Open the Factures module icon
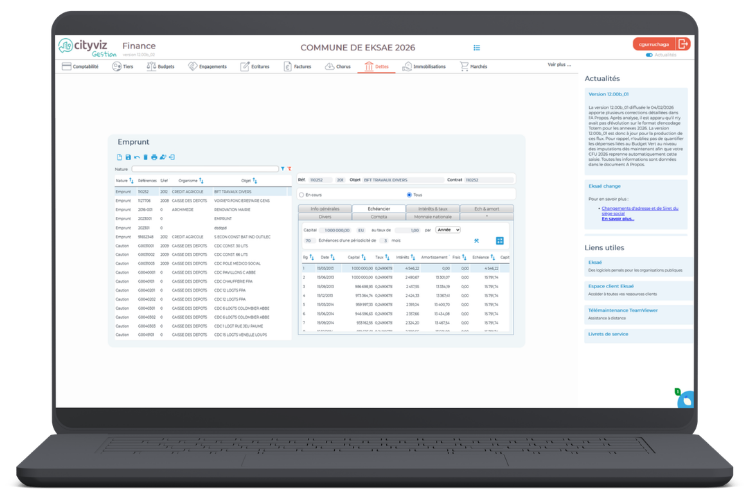Viewport: 750px width, 500px height. pos(296,66)
